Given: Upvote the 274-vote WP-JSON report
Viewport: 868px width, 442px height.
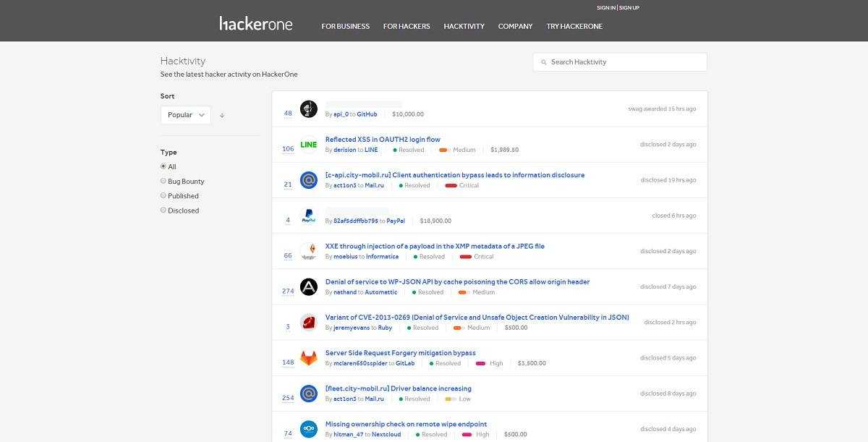Looking at the screenshot, I should 288,292.
